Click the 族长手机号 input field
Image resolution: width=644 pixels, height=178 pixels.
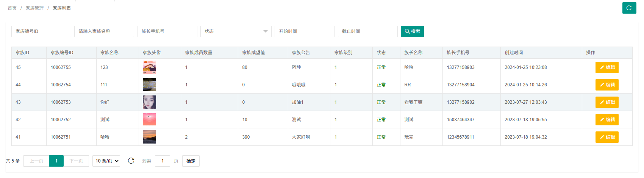[167, 31]
